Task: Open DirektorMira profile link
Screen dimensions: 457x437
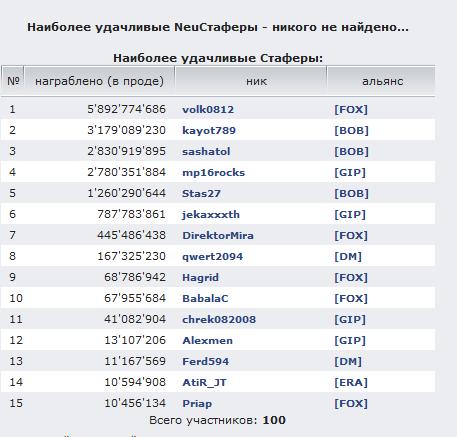Action: pyautogui.click(x=218, y=235)
